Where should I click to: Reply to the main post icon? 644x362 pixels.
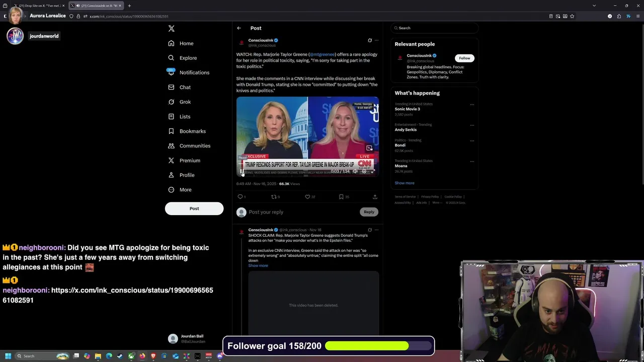pos(240,197)
